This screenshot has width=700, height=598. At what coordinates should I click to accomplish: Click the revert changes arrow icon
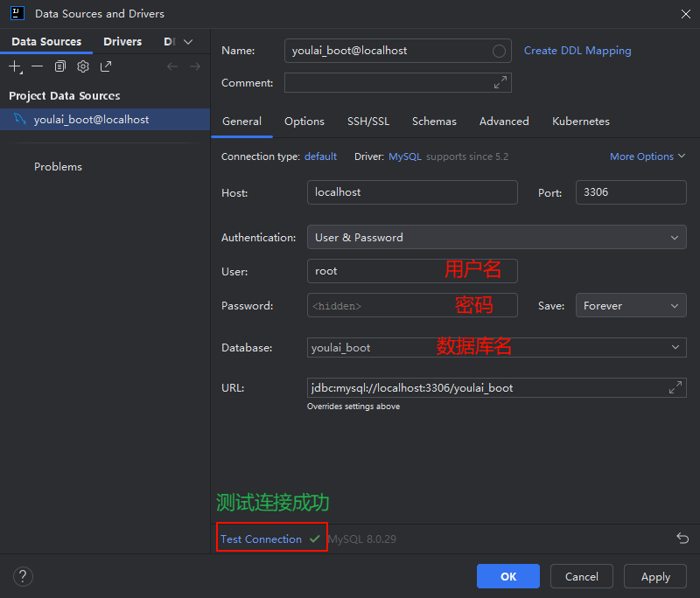click(682, 539)
